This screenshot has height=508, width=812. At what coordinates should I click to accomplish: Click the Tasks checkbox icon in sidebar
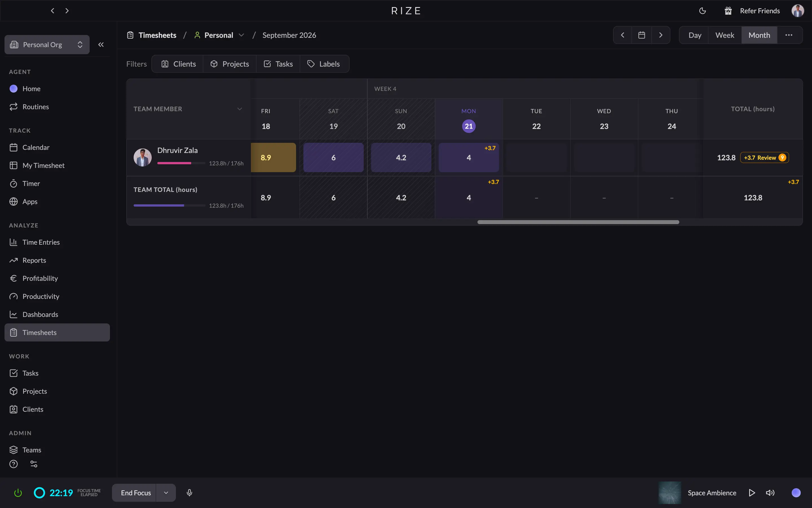click(14, 373)
